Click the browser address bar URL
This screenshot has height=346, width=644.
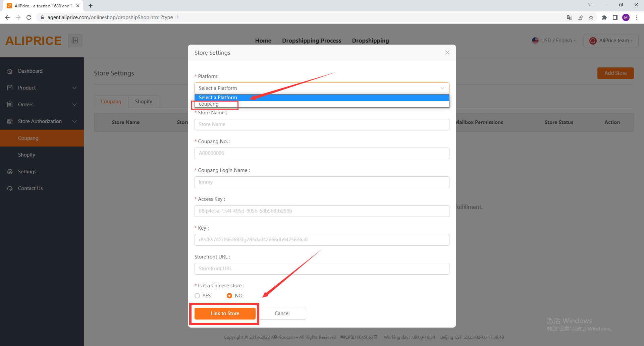point(113,17)
